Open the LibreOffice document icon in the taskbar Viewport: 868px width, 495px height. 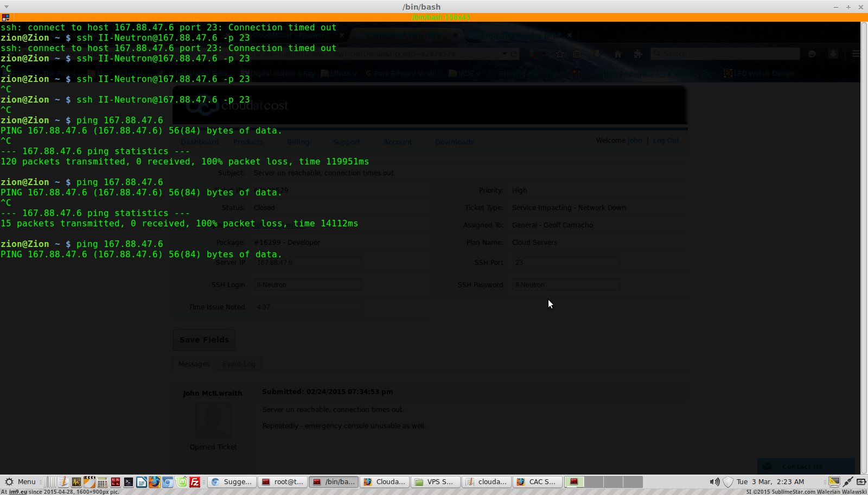(x=141, y=481)
